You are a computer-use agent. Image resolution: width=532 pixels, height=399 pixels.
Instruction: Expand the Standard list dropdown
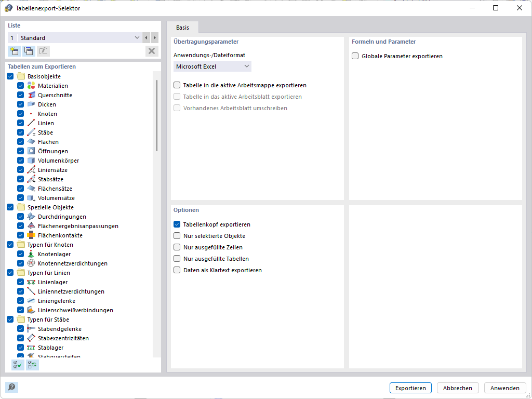pos(137,38)
